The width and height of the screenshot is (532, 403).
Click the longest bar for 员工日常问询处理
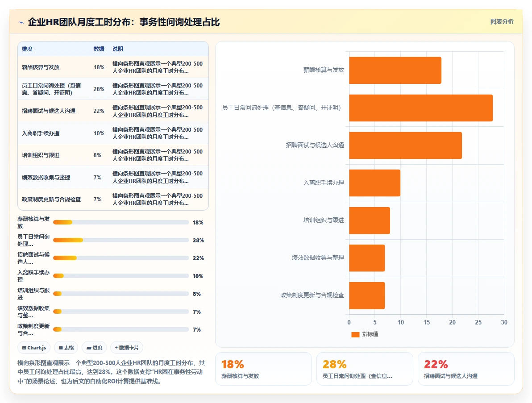click(x=421, y=108)
